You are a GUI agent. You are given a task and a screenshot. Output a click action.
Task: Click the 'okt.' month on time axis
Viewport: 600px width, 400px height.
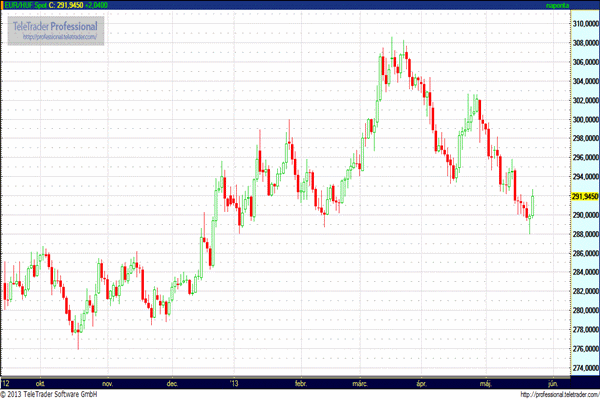point(41,383)
